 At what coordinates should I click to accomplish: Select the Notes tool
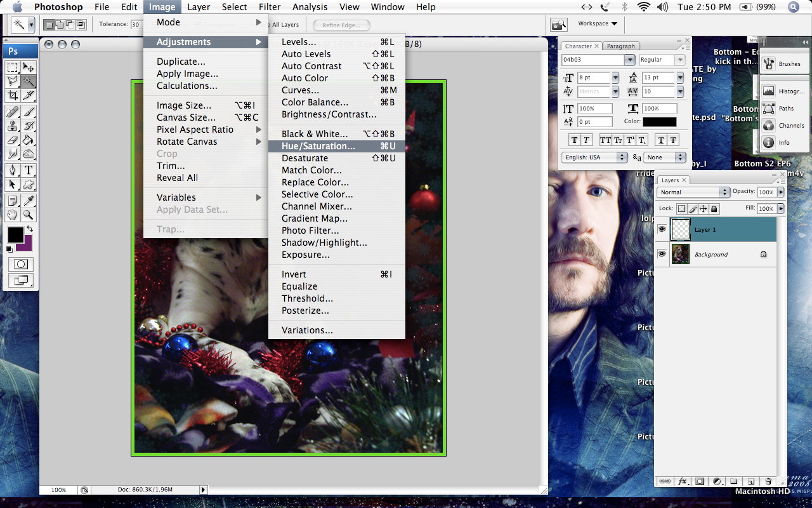pos(12,201)
